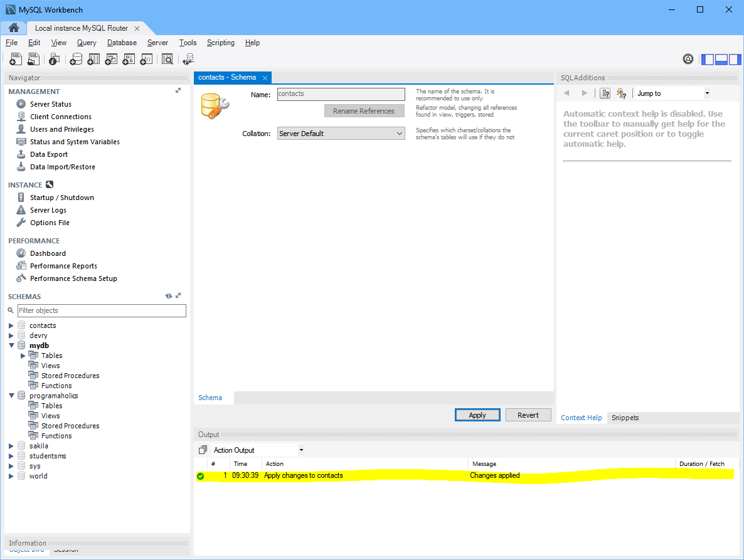Expand the sakila schema tree node
This screenshot has width=744, height=560.
tap(11, 446)
